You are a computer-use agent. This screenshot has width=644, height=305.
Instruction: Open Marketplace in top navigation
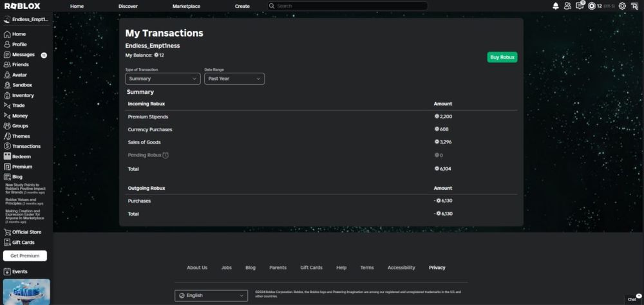coord(187,6)
